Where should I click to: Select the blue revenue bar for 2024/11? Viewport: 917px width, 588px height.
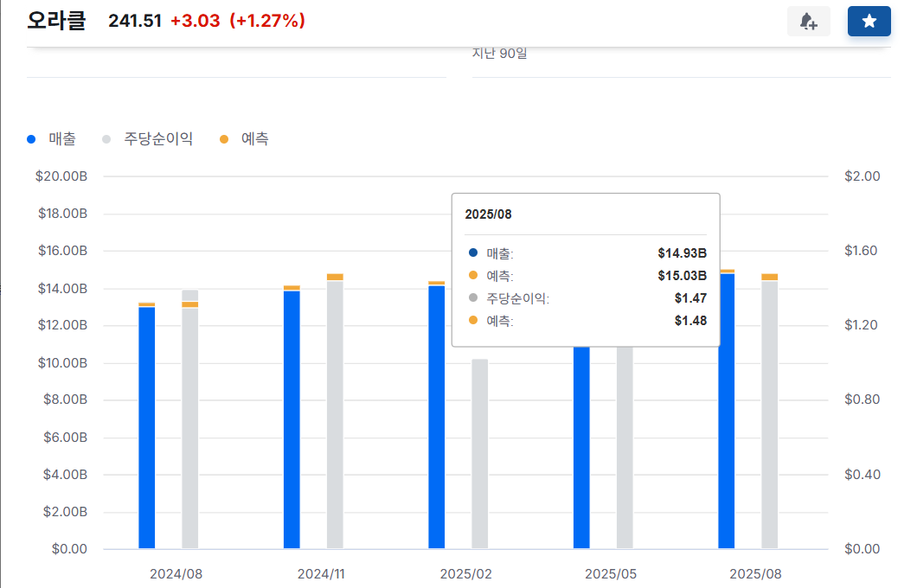[x=292, y=419]
